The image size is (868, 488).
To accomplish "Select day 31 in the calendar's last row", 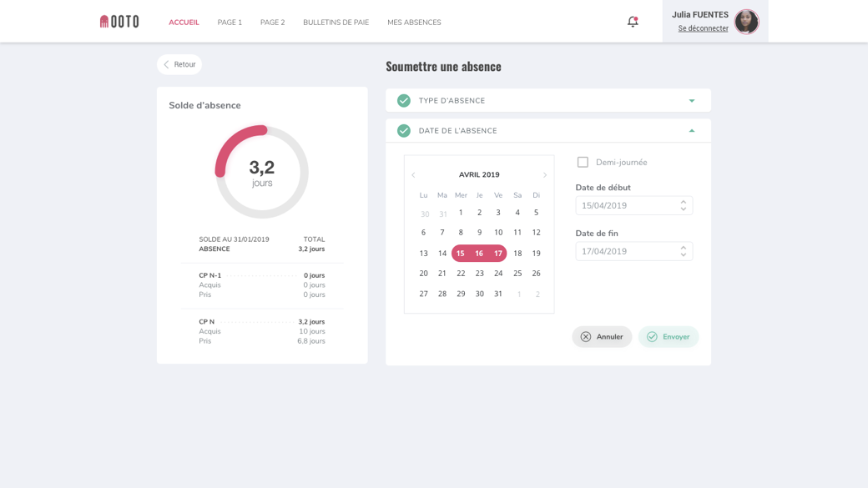I will (x=498, y=294).
